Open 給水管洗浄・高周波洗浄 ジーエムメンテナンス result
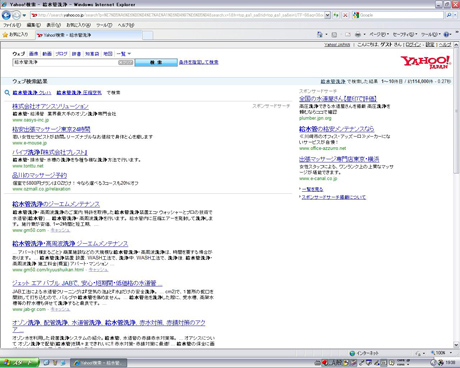 (x=70, y=244)
